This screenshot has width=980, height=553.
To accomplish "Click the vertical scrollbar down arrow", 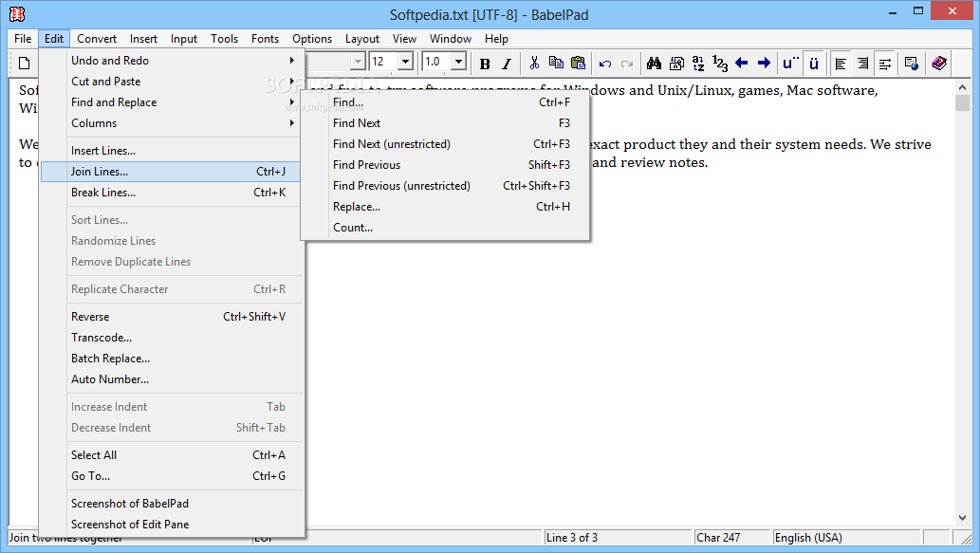I will (x=963, y=517).
